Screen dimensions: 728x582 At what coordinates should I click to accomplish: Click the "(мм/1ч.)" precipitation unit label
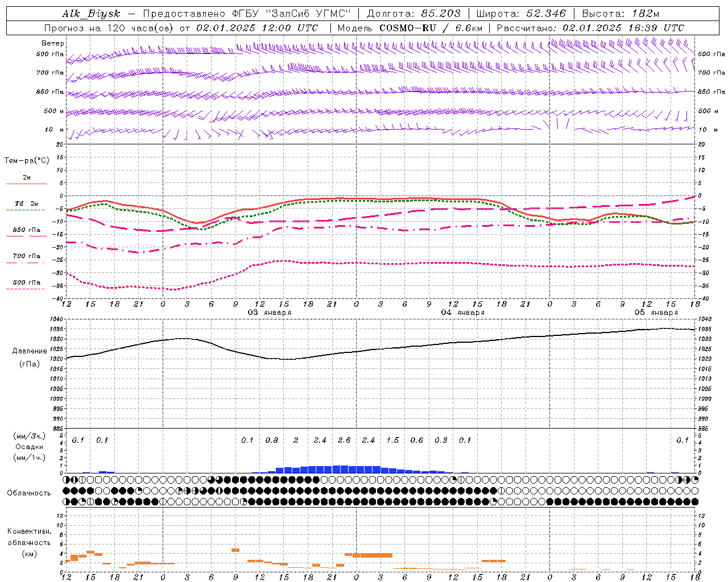(30, 458)
